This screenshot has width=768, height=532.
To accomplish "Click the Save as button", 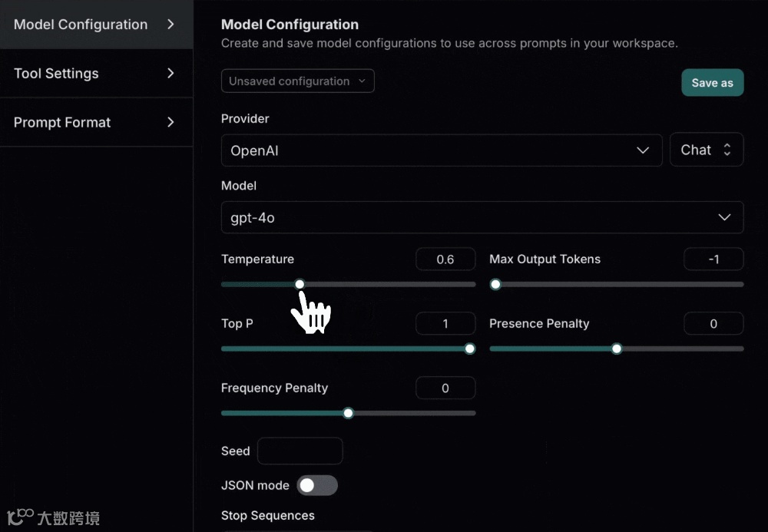I will click(x=712, y=83).
